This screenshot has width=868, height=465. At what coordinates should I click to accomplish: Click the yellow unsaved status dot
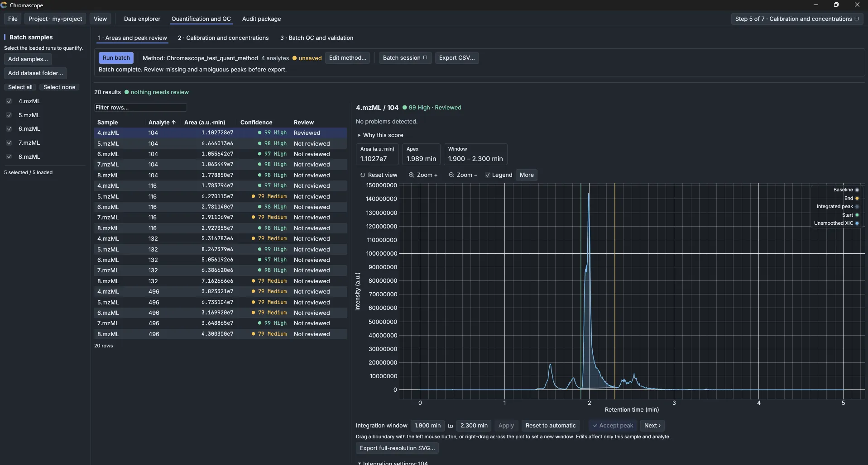point(295,58)
